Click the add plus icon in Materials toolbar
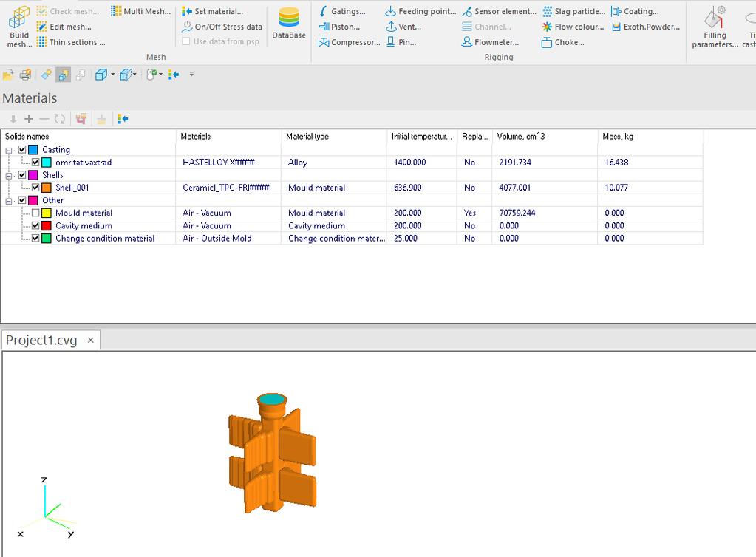Viewport: 756px width, 557px height. coord(29,118)
